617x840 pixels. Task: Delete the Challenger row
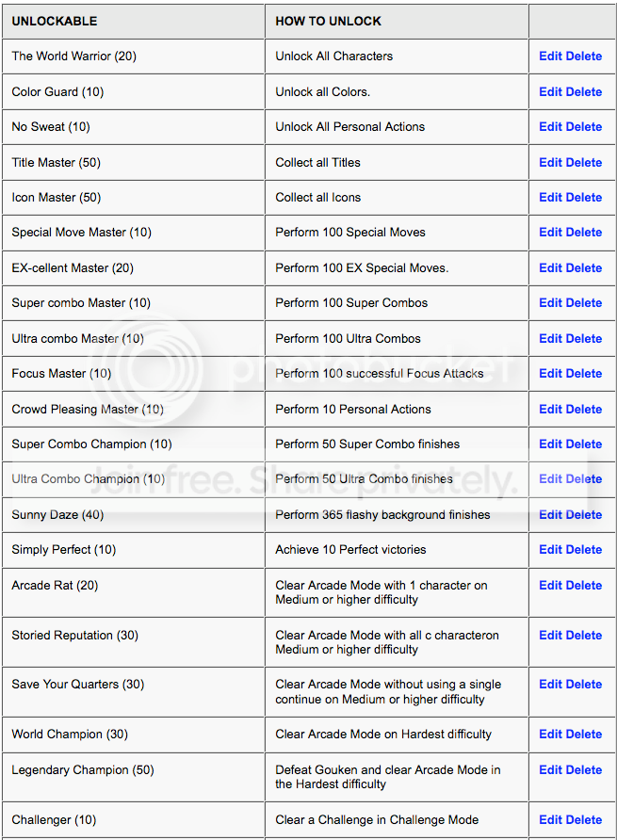point(584,819)
